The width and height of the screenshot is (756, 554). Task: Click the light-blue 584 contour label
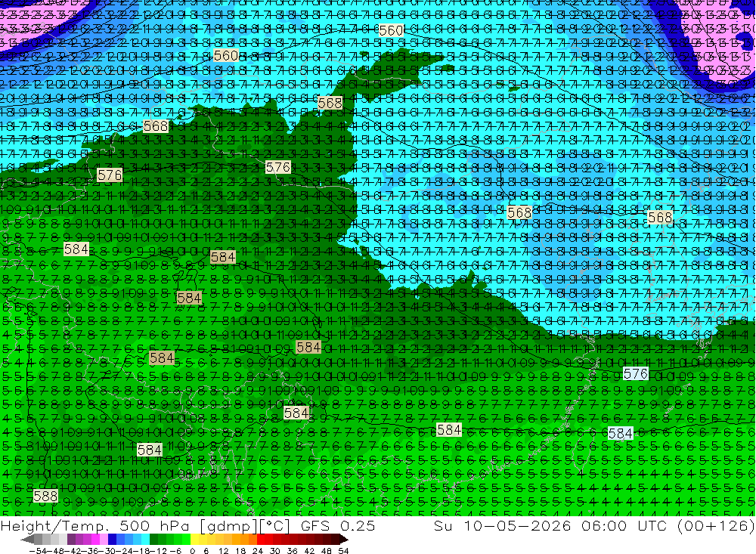coord(620,434)
